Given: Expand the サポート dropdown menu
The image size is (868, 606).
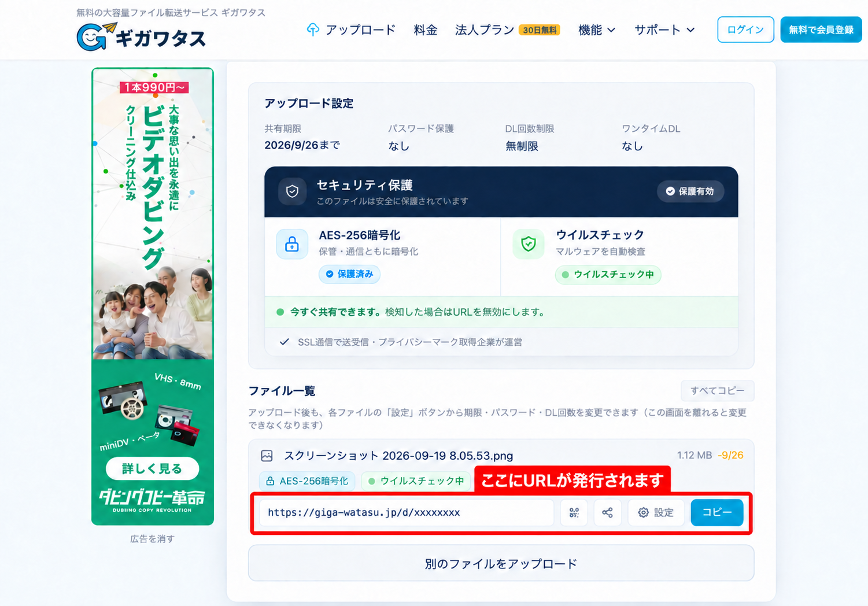Looking at the screenshot, I should tap(664, 29).
